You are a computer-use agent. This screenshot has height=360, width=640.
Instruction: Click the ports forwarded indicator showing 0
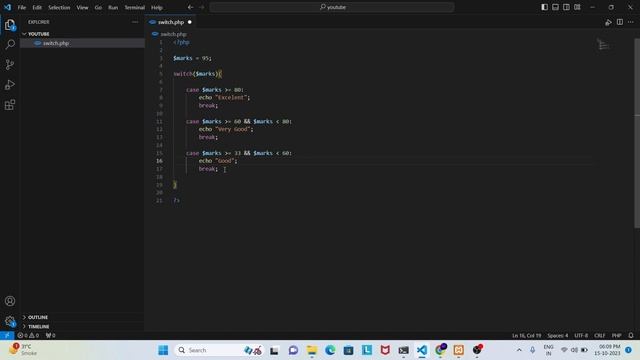[50, 335]
